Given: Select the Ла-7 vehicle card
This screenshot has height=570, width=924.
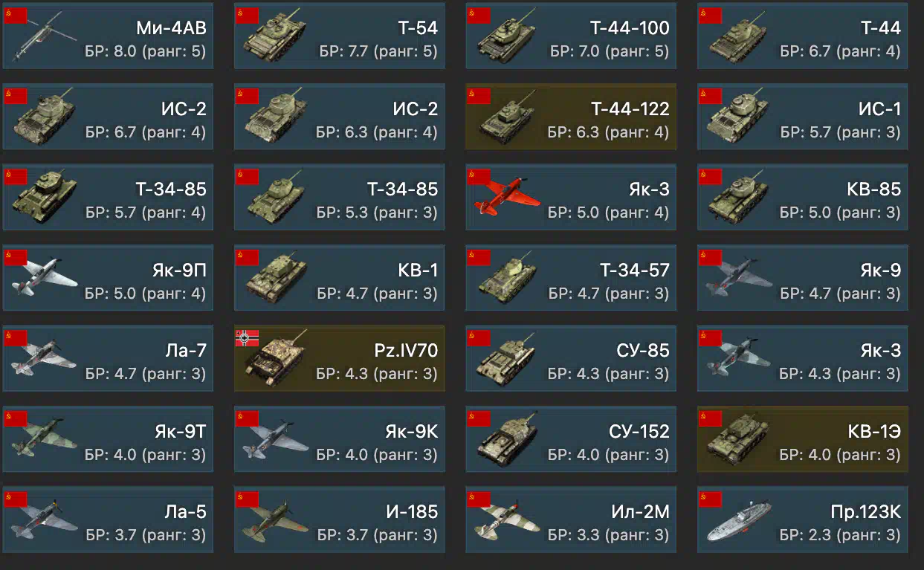Looking at the screenshot, I should click(108, 359).
